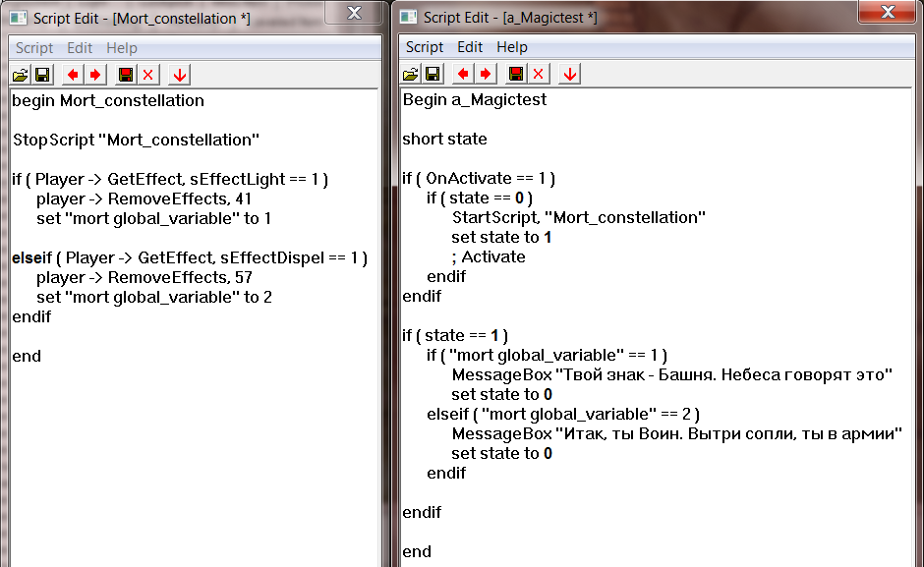The width and height of the screenshot is (924, 567).
Task: Open script icon in a_Magictest window
Action: tap(410, 74)
